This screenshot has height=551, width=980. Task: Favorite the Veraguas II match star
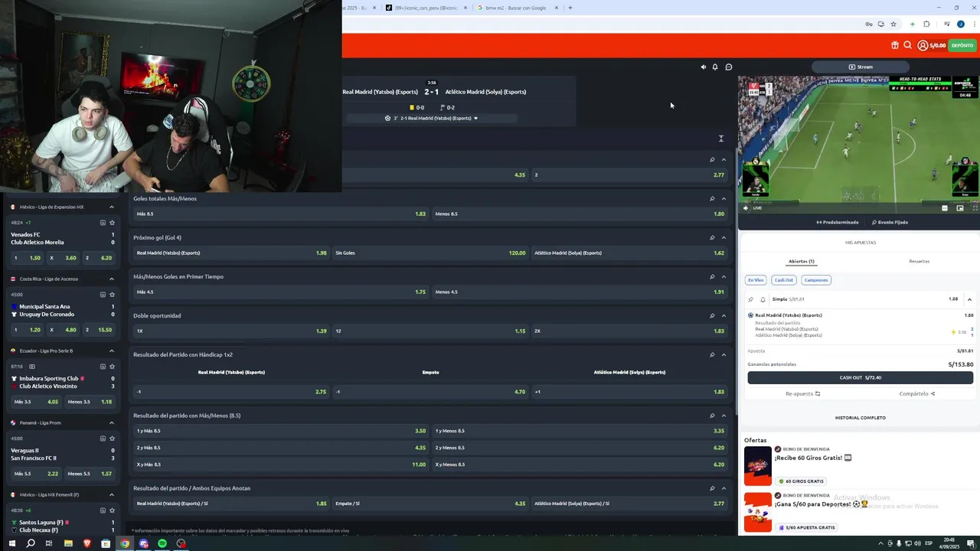point(112,439)
